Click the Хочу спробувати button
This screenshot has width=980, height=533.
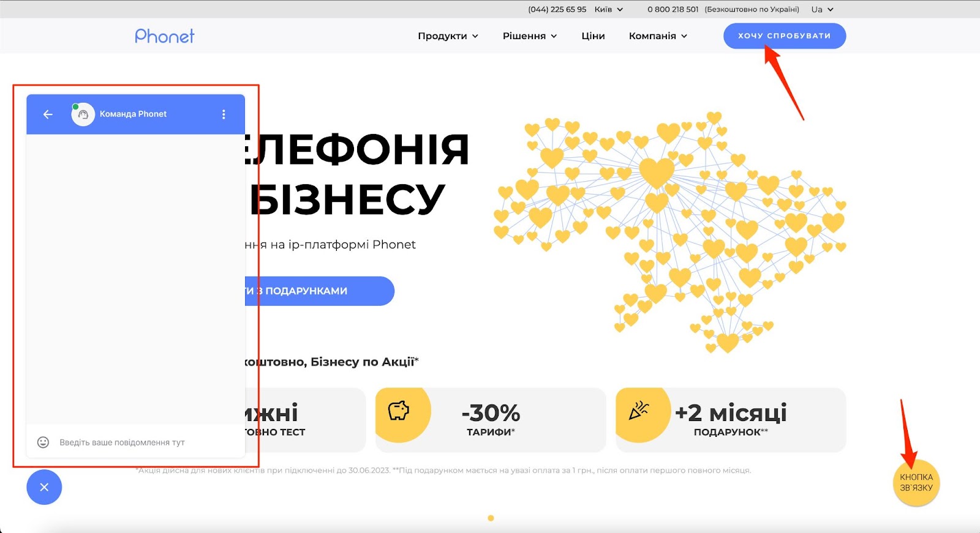[x=785, y=36]
